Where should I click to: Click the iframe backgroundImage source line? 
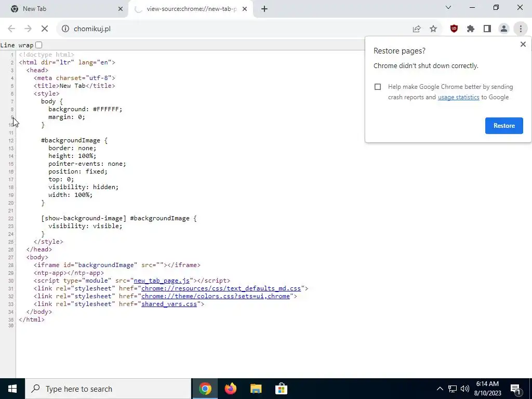117,265
